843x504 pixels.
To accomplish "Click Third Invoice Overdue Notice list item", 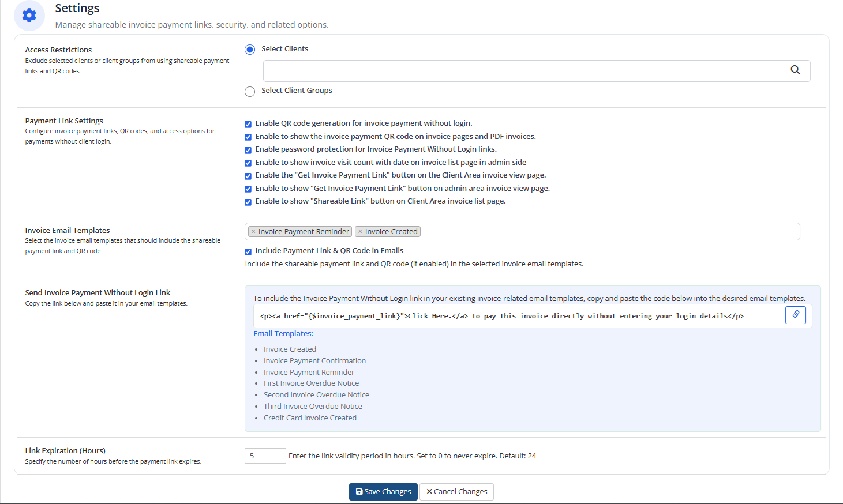I will 313,406.
